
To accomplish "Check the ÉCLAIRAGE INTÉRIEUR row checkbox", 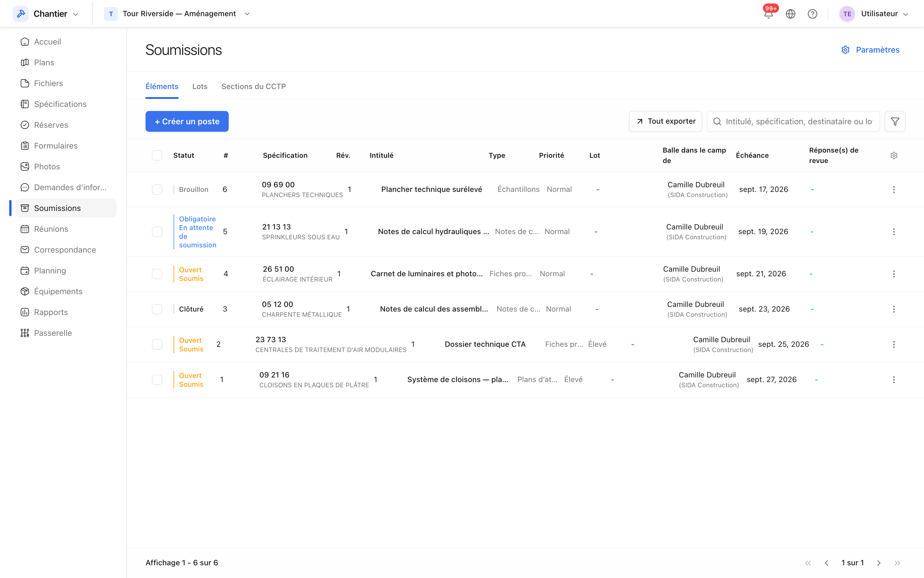I will point(157,274).
